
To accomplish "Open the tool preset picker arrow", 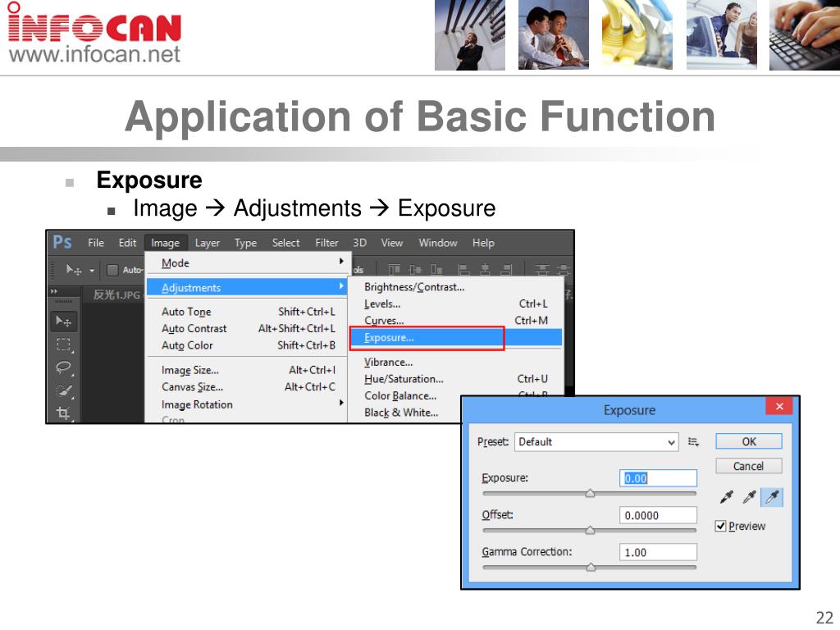I will [92, 271].
